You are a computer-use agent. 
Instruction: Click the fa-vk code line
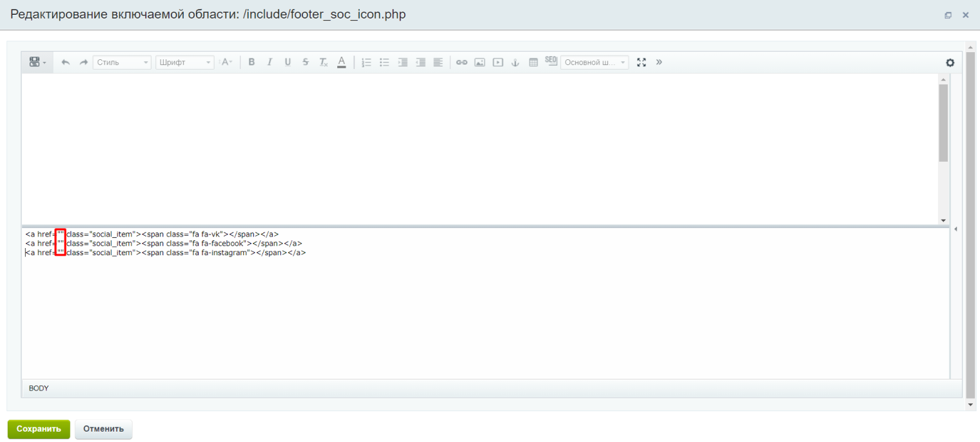click(152, 234)
